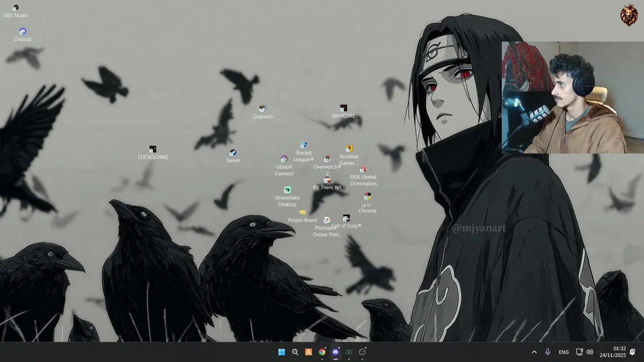Screen dimensions: 644x362
Task: Select the Call of Duty shortcut
Action: 346,221
